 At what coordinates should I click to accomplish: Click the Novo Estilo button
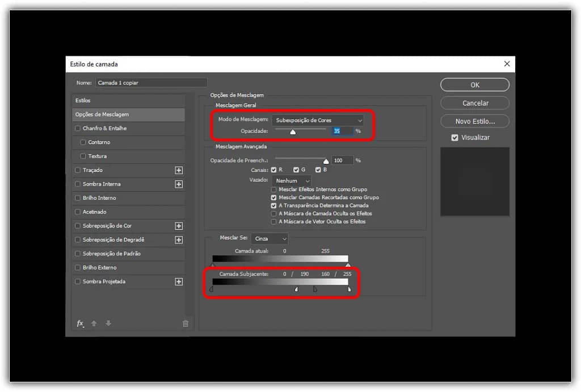pos(474,121)
